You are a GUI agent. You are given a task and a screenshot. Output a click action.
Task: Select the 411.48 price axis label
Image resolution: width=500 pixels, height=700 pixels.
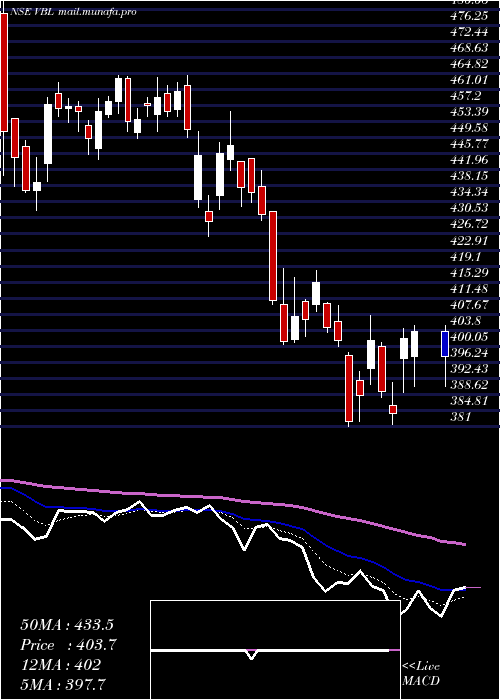click(470, 288)
